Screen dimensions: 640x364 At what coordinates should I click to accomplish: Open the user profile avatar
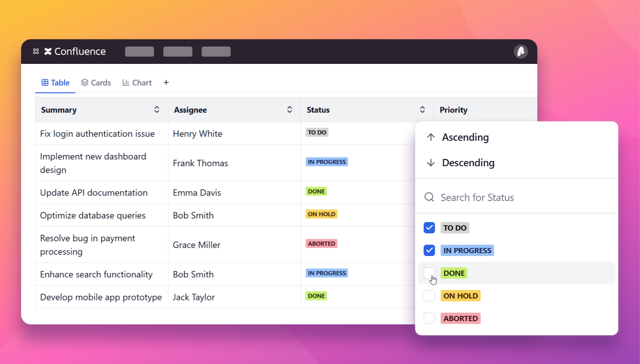click(521, 51)
